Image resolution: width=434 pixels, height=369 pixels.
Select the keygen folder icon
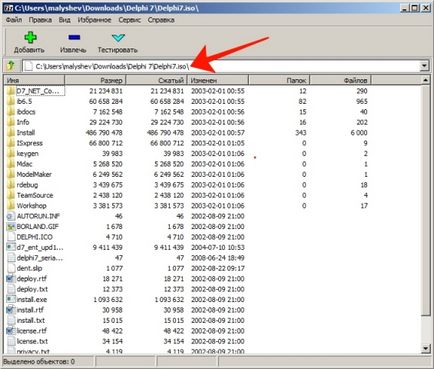(11, 154)
